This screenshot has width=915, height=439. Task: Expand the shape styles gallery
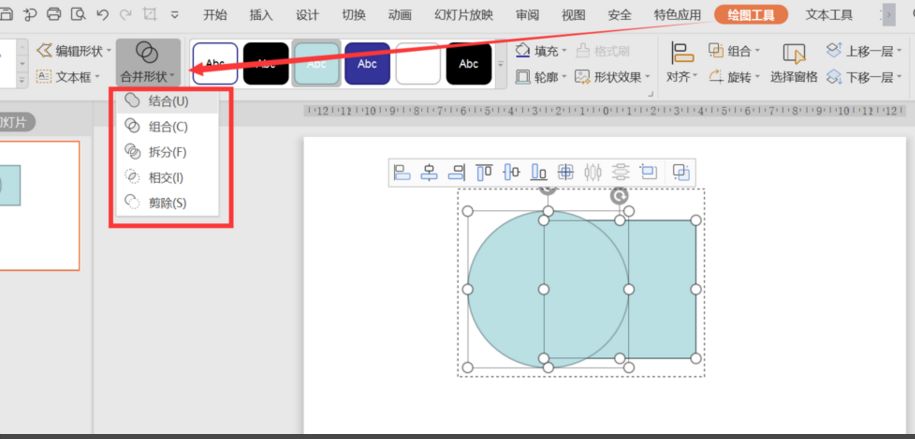(x=501, y=64)
